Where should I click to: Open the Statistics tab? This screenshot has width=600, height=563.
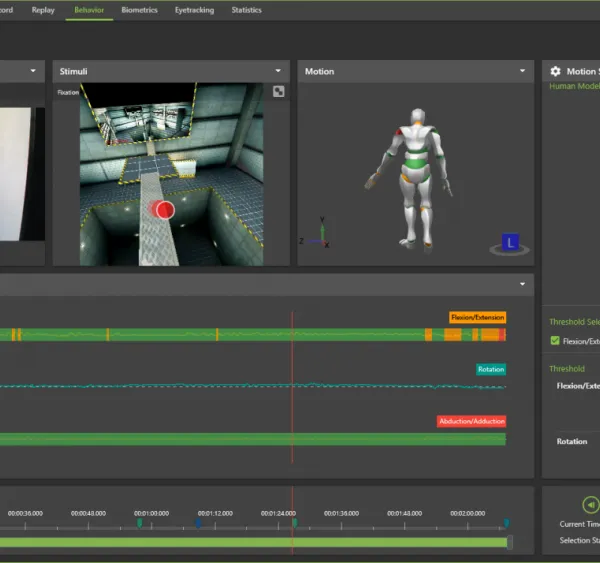click(246, 10)
